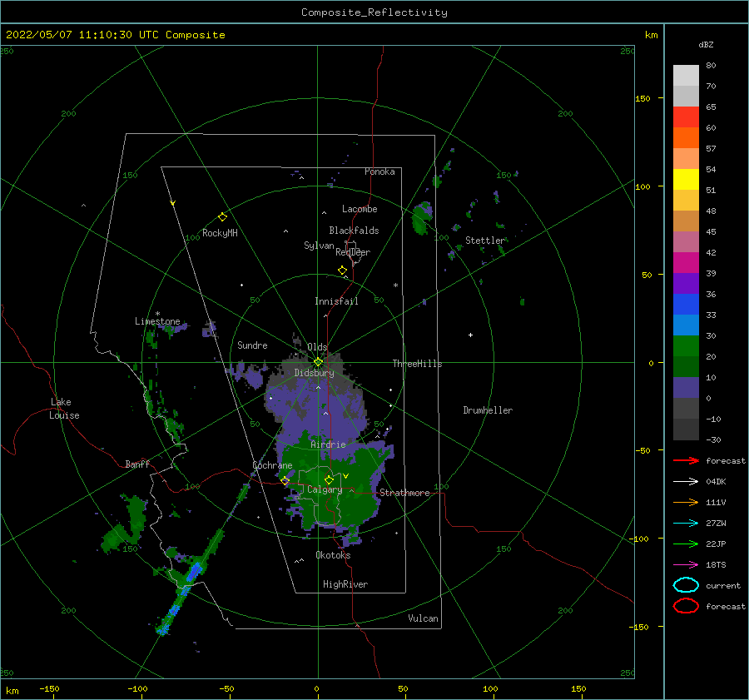Click the Okotoks town label
749x700 pixels.
click(x=333, y=555)
